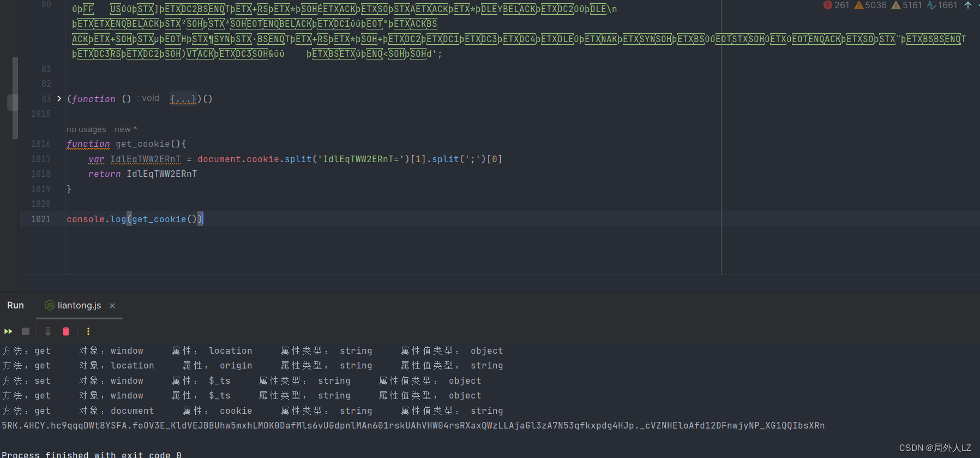The width and height of the screenshot is (980, 458).
Task: Click the string ending with d'; on line 80
Action: 257,54
